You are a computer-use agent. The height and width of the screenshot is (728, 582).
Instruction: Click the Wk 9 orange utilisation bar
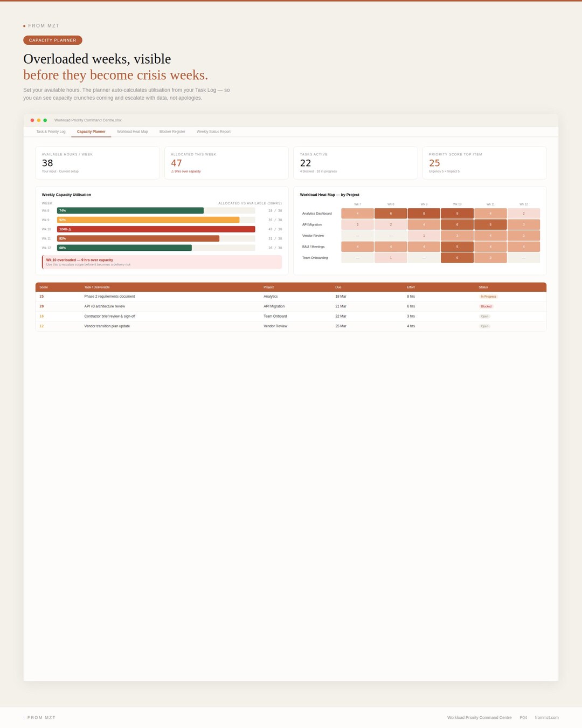point(148,220)
